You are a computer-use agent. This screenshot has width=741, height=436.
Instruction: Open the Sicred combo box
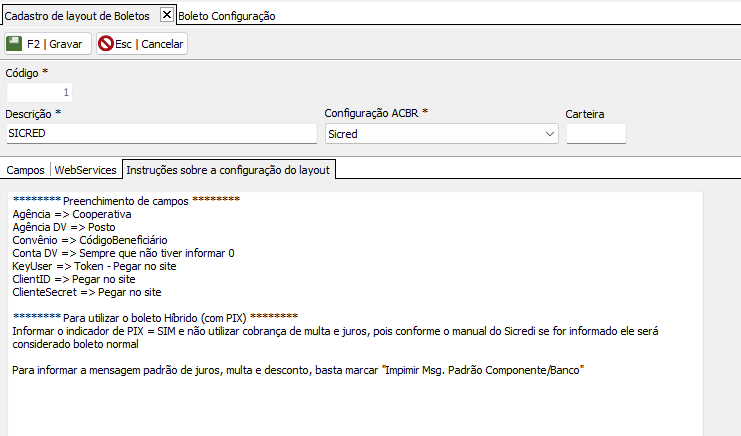[x=441, y=134]
